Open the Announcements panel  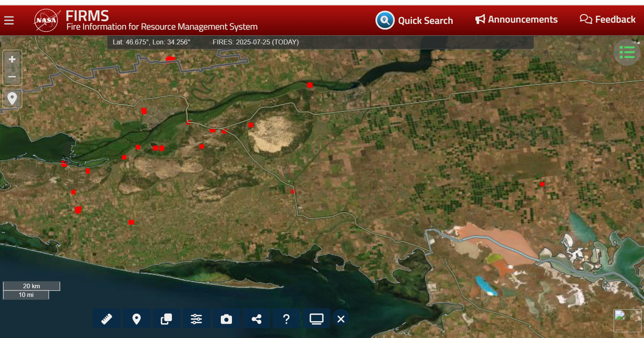[x=517, y=19]
